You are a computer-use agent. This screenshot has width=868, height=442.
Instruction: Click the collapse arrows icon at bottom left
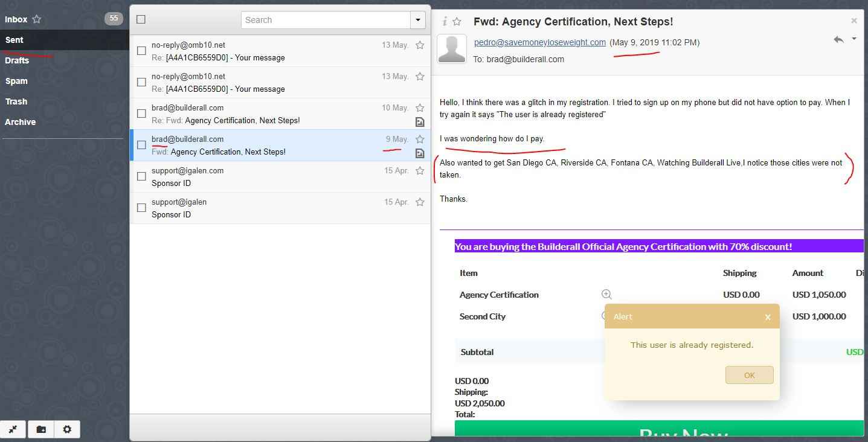13,429
